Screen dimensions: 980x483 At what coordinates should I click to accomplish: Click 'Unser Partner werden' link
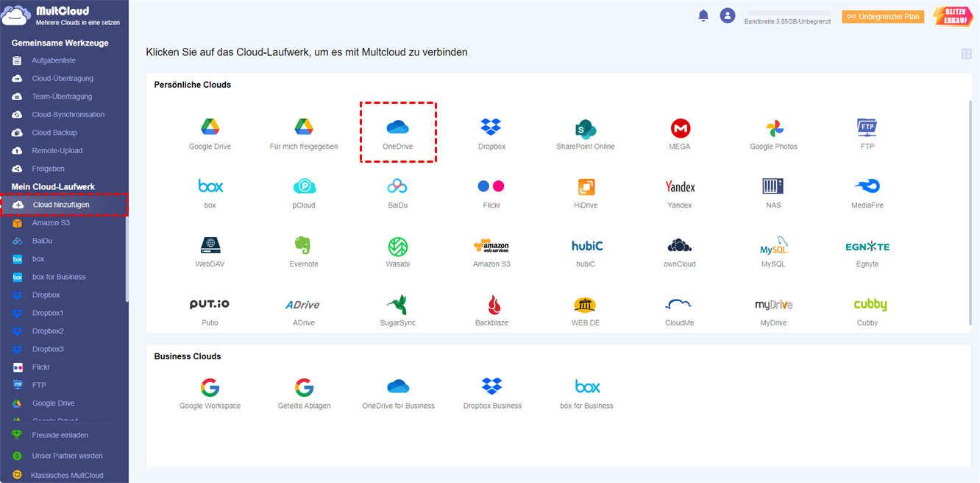tap(67, 456)
